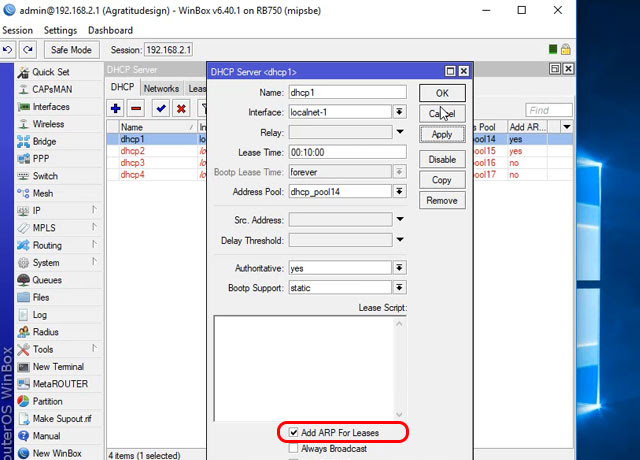Switch to DHCP tab
The height and width of the screenshot is (460, 640).
122,87
